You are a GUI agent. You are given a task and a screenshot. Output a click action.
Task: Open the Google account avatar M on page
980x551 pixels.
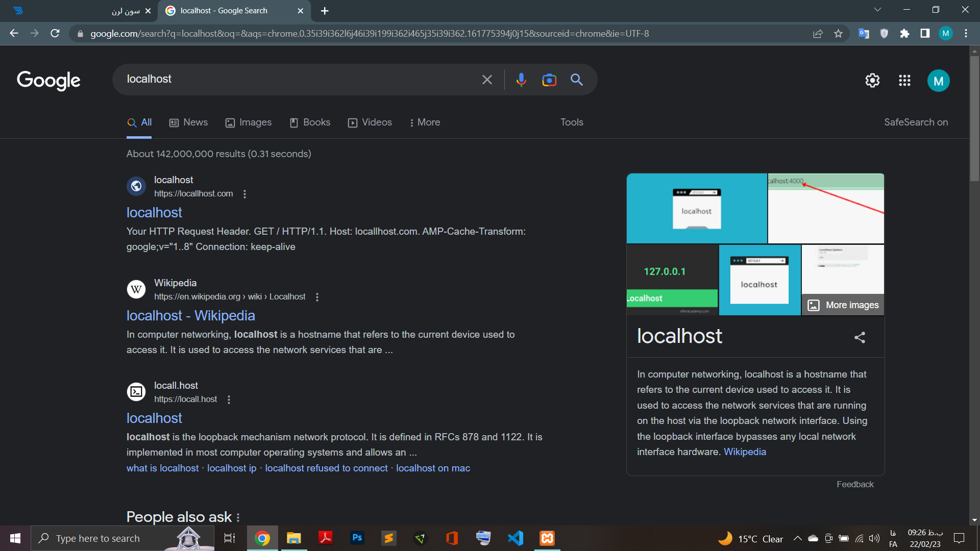(938, 81)
